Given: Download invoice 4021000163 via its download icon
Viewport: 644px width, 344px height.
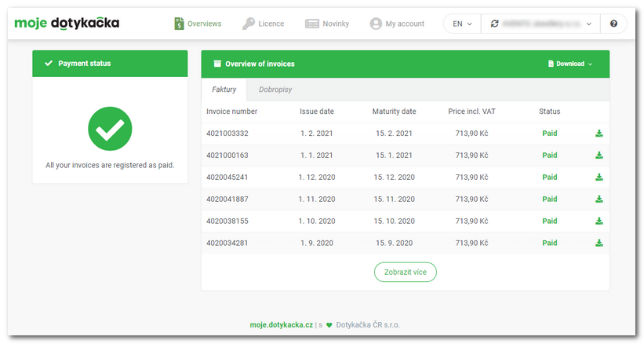Looking at the screenshot, I should pyautogui.click(x=599, y=156).
